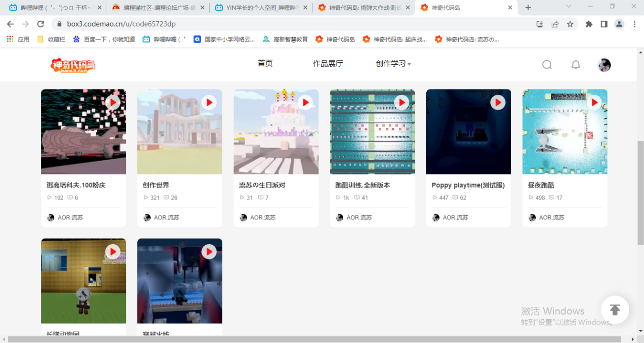Play the Poppy playtime(测试服) game card

(498, 102)
